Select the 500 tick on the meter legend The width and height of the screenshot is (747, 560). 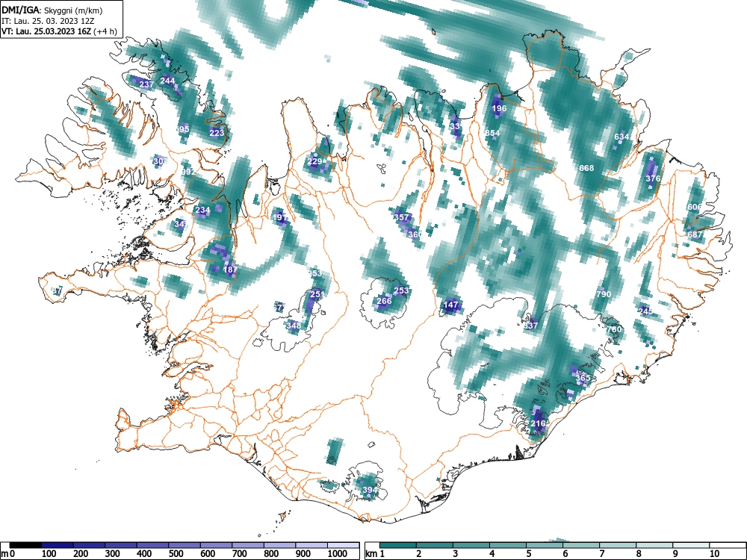(x=176, y=553)
